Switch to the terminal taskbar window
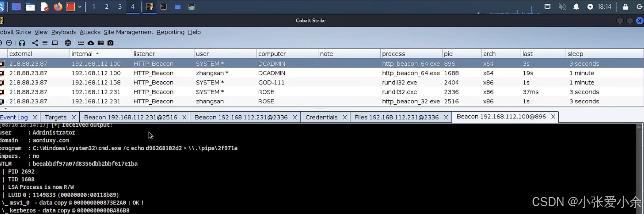Image resolution: width=644 pixels, height=214 pixels. point(163,7)
